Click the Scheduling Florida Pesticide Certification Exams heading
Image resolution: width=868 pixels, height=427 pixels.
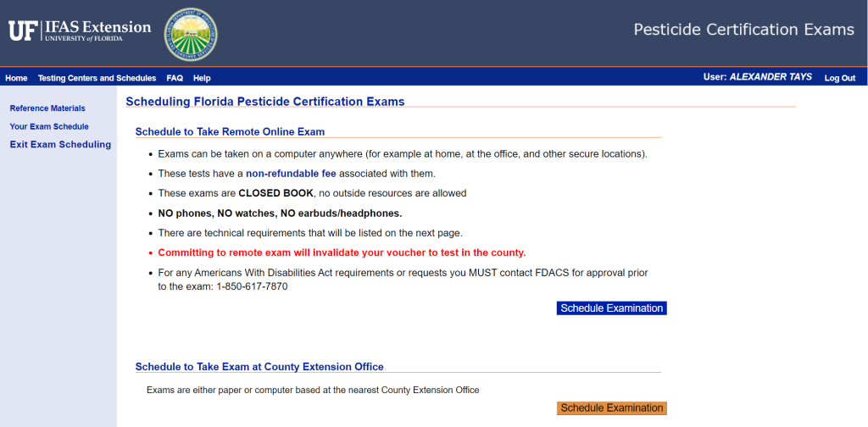265,102
